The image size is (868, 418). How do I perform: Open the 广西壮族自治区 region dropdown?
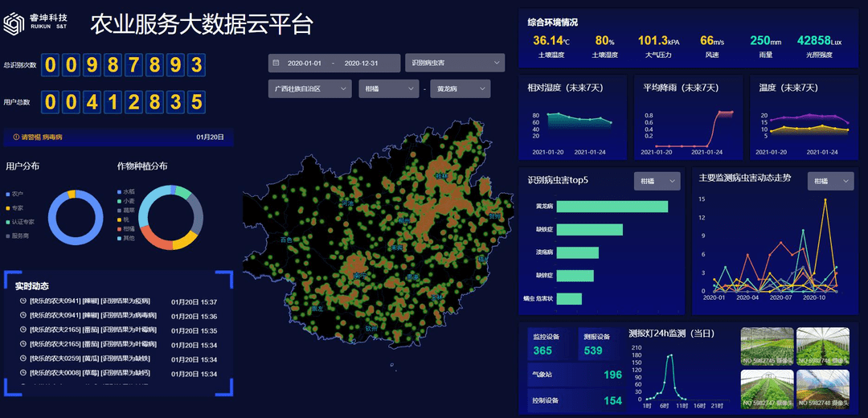point(310,88)
